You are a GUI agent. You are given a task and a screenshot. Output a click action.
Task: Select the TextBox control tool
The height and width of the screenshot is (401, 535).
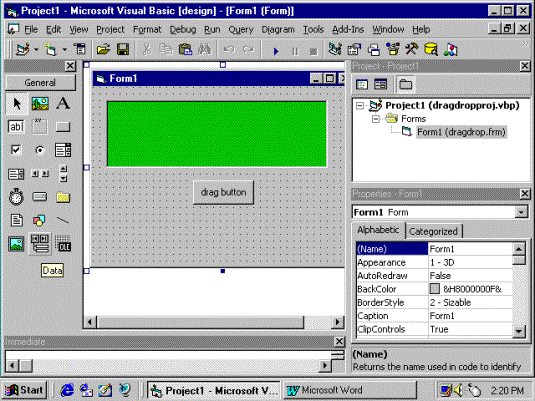click(x=16, y=127)
